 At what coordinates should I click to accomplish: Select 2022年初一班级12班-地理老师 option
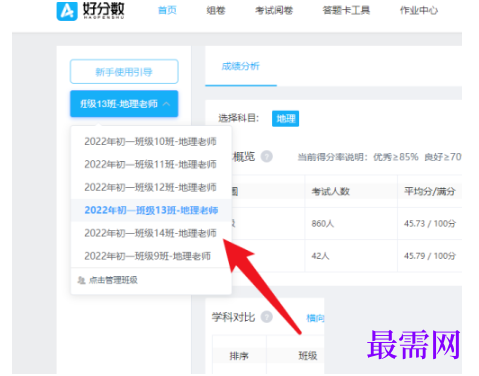(151, 187)
